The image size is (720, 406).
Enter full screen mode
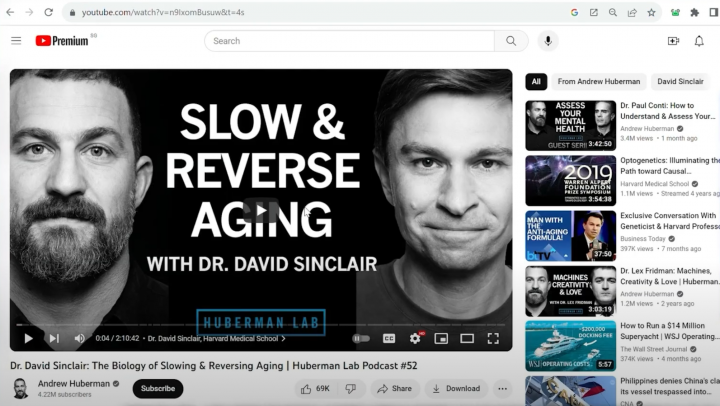(493, 339)
